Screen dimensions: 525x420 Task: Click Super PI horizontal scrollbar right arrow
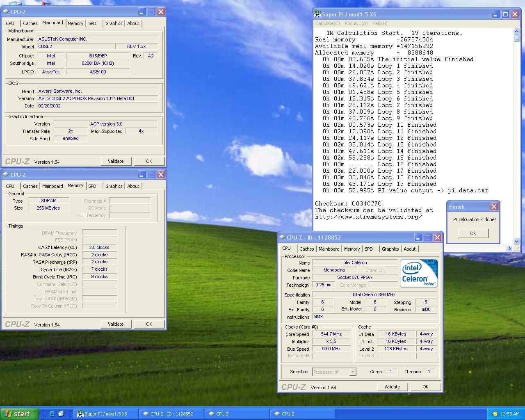(x=509, y=248)
